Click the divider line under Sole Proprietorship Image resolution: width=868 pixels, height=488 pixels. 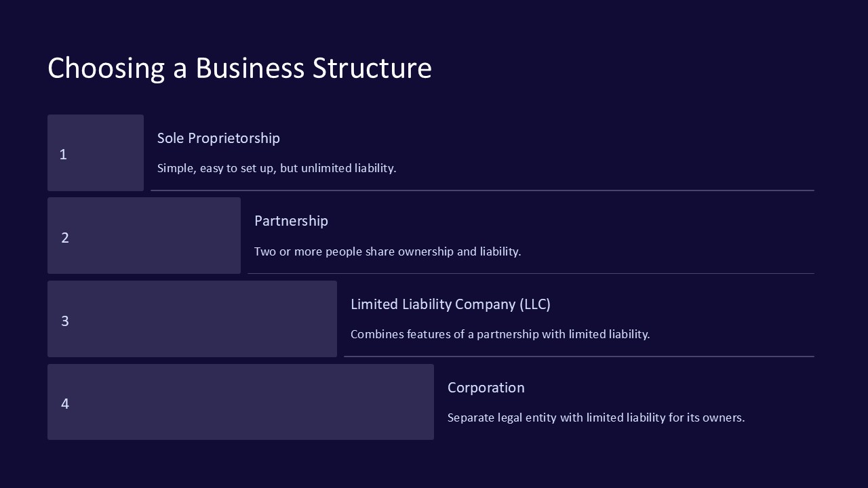click(x=481, y=190)
